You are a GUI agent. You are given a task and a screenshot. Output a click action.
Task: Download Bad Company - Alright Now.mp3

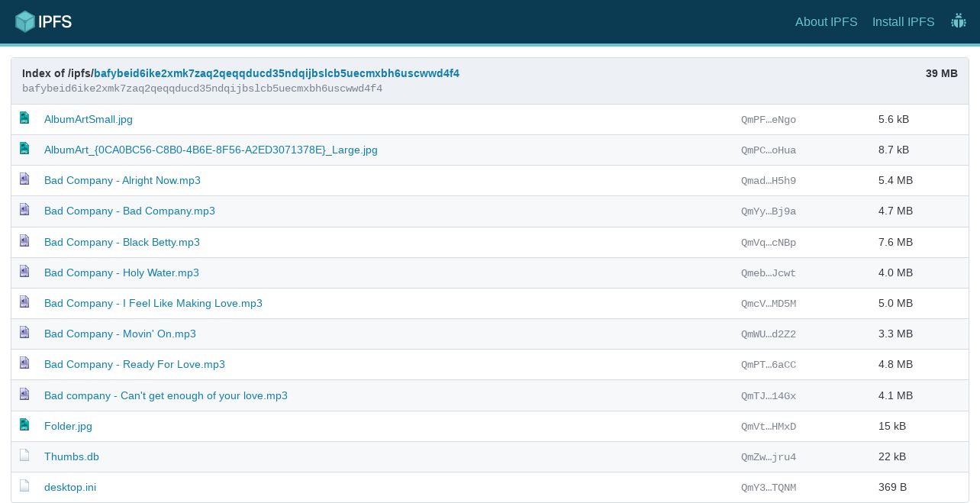coord(122,180)
